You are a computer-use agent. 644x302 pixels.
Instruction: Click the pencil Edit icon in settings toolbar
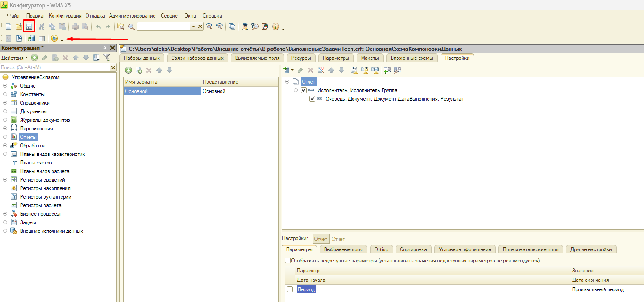tap(300, 70)
